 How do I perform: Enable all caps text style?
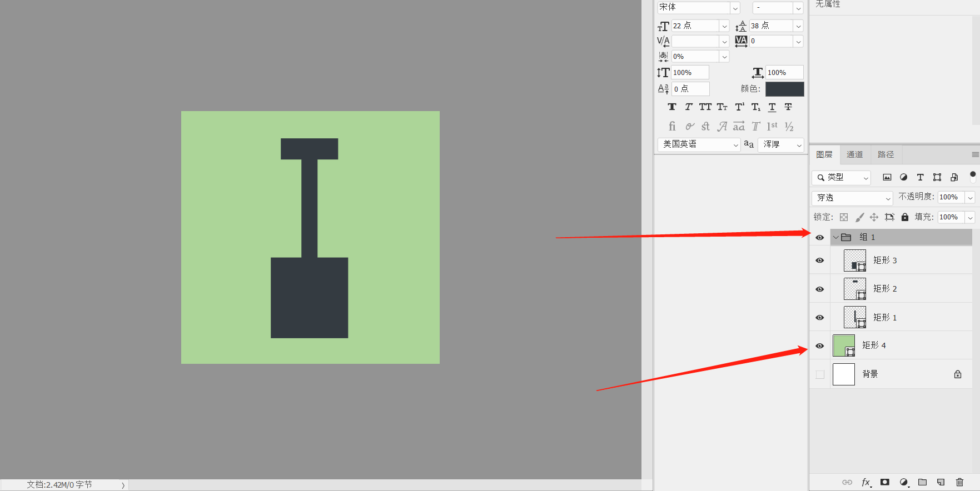coord(705,107)
